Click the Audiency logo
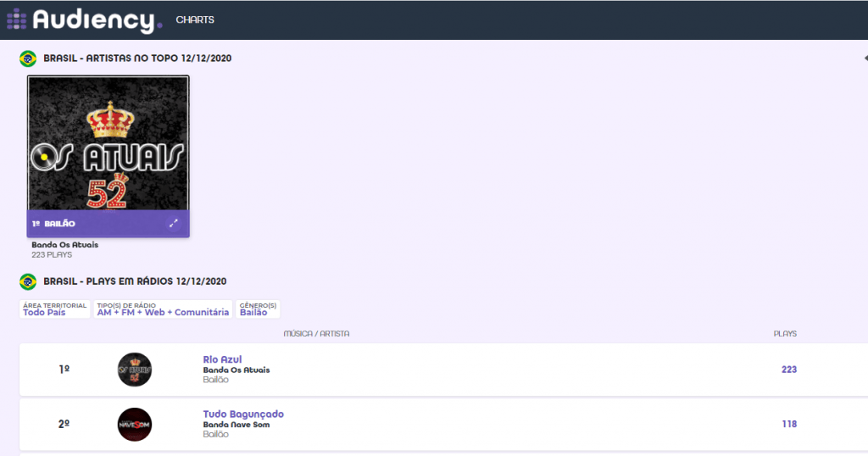 [x=84, y=20]
